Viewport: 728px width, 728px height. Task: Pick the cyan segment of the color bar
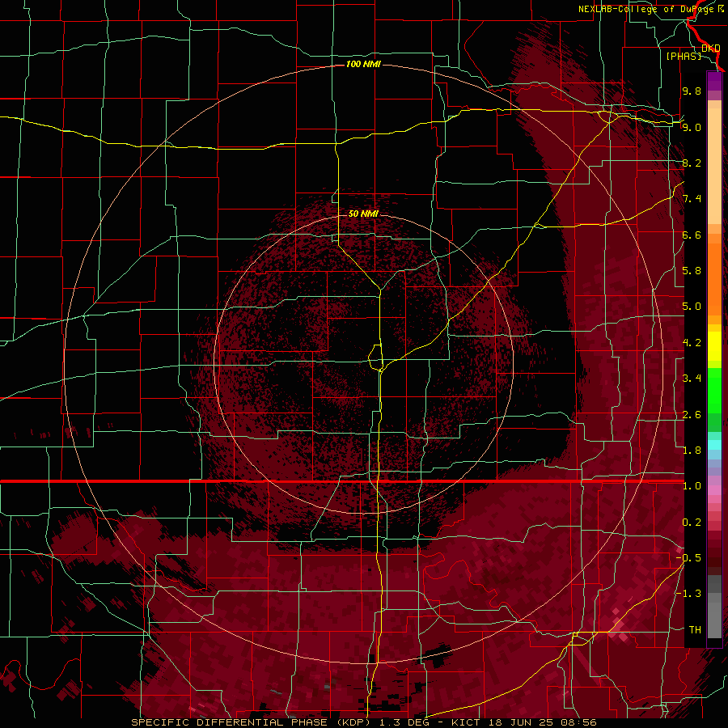[714, 445]
